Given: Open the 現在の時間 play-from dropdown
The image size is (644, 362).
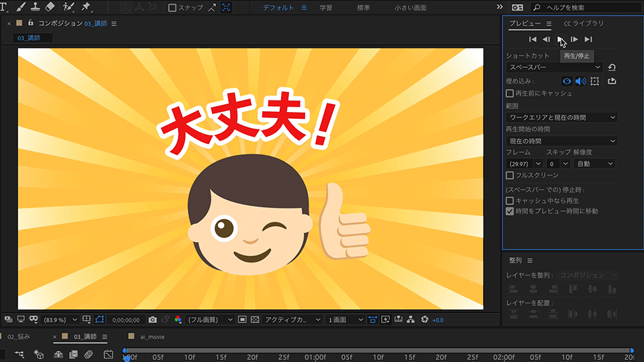Looking at the screenshot, I should point(562,141).
